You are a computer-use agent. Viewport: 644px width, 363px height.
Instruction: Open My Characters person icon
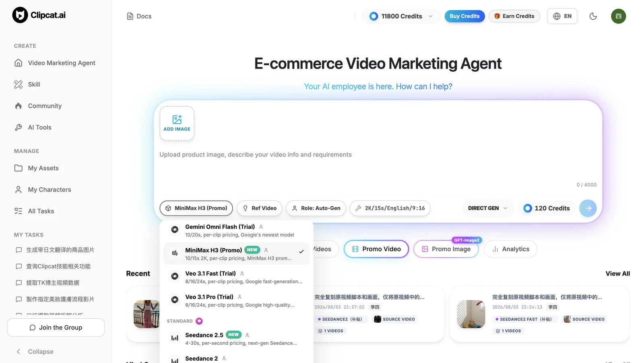point(18,189)
